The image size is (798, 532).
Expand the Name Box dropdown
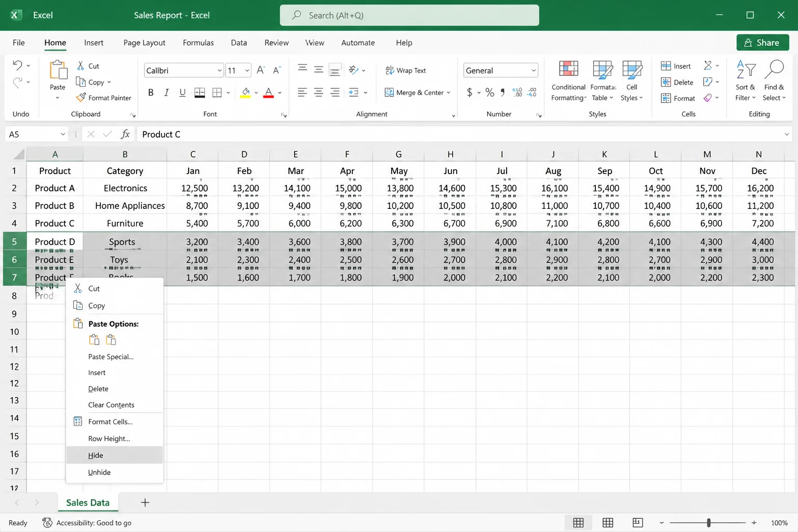pos(63,134)
